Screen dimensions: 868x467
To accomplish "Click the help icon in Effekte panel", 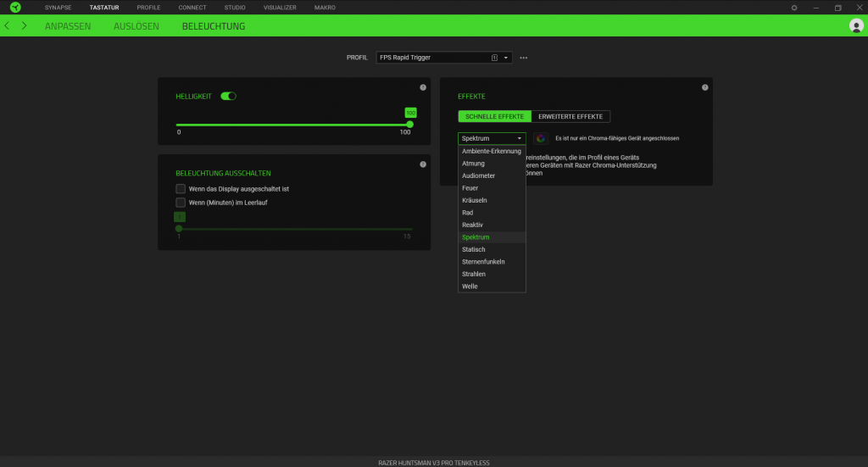I will 704,87.
